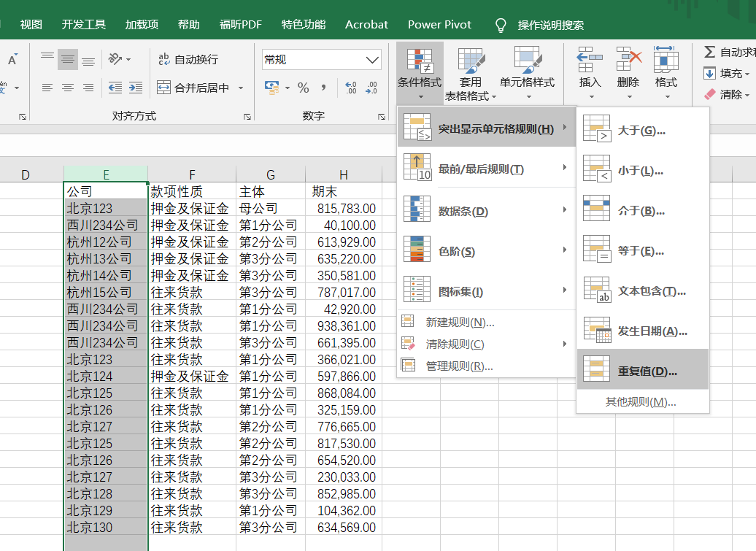Click the increase indent icon
Screen dimensions: 756x551
pyautogui.click(x=136, y=88)
